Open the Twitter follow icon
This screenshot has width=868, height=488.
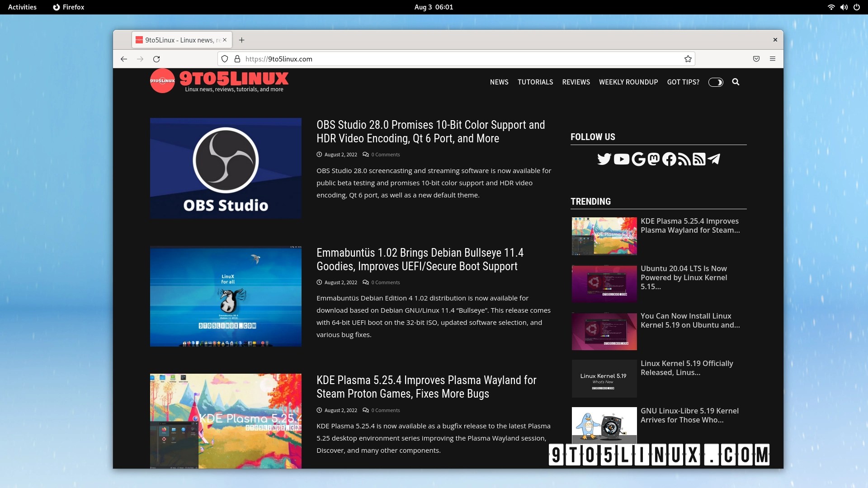tap(604, 159)
